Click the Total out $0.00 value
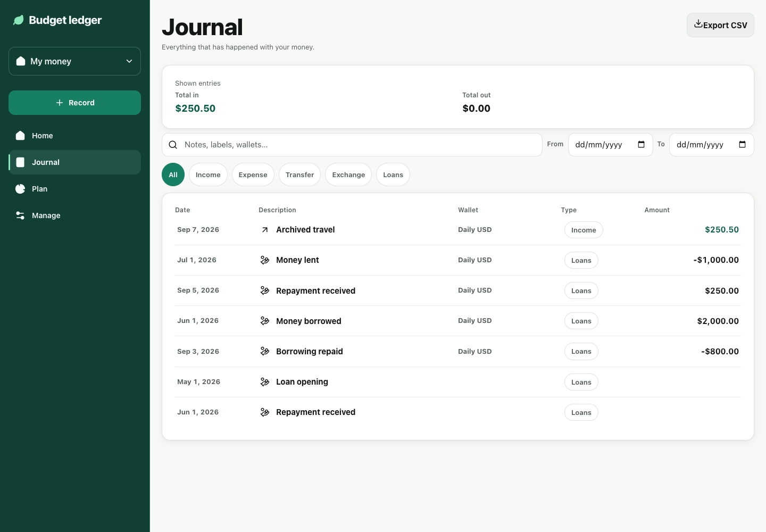The height and width of the screenshot is (532, 766). point(476,109)
